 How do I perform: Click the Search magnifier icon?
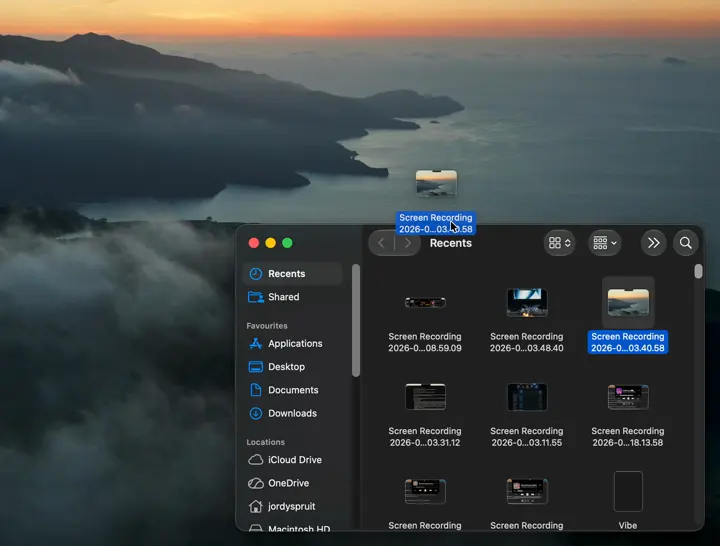(x=686, y=243)
